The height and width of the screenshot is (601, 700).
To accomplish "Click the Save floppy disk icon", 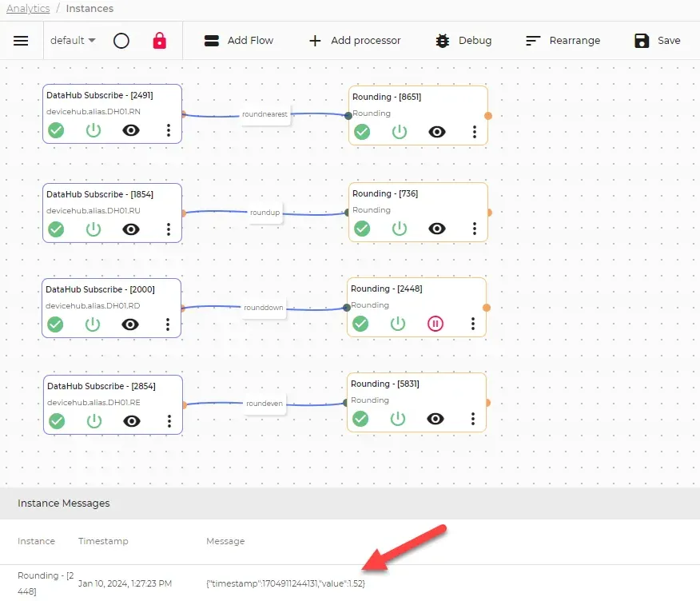I will coord(642,41).
